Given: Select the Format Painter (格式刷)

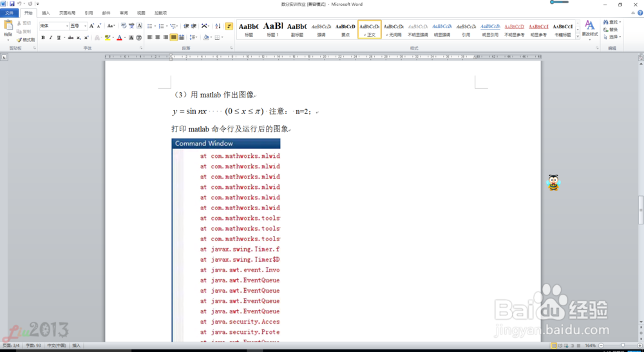Looking at the screenshot, I should (26, 39).
